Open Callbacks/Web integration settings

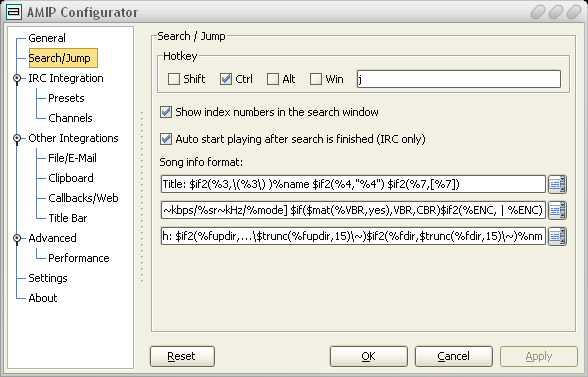click(x=83, y=198)
